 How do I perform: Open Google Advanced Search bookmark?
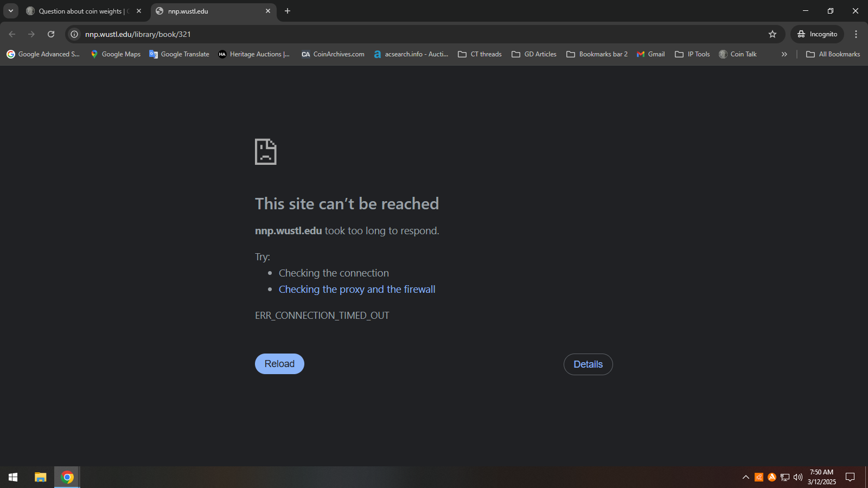(43, 54)
